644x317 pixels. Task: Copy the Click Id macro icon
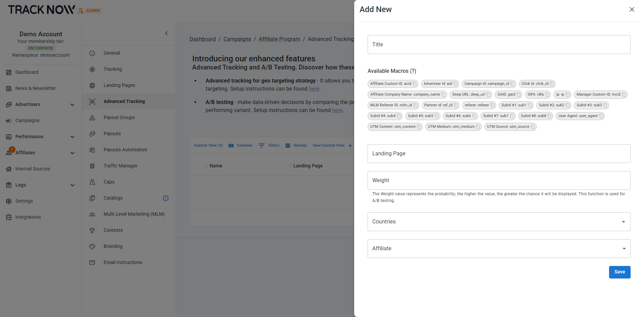tap(552, 84)
